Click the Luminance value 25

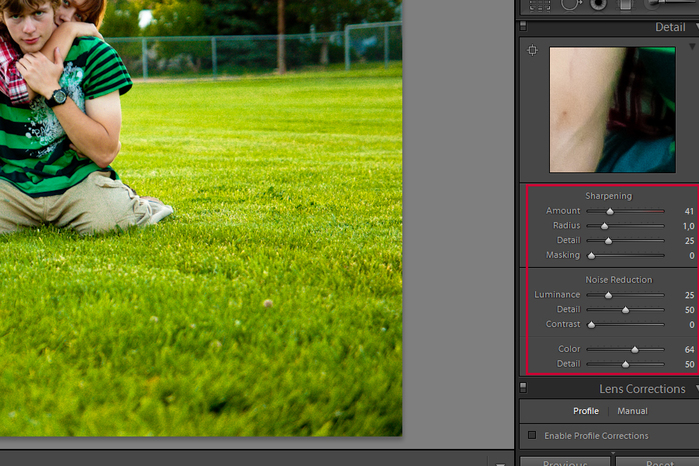[x=689, y=295]
